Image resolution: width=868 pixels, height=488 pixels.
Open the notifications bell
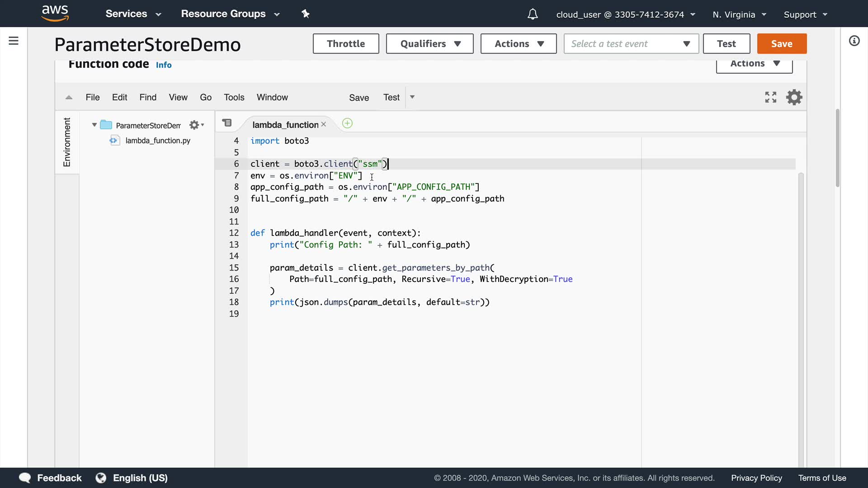(x=533, y=14)
